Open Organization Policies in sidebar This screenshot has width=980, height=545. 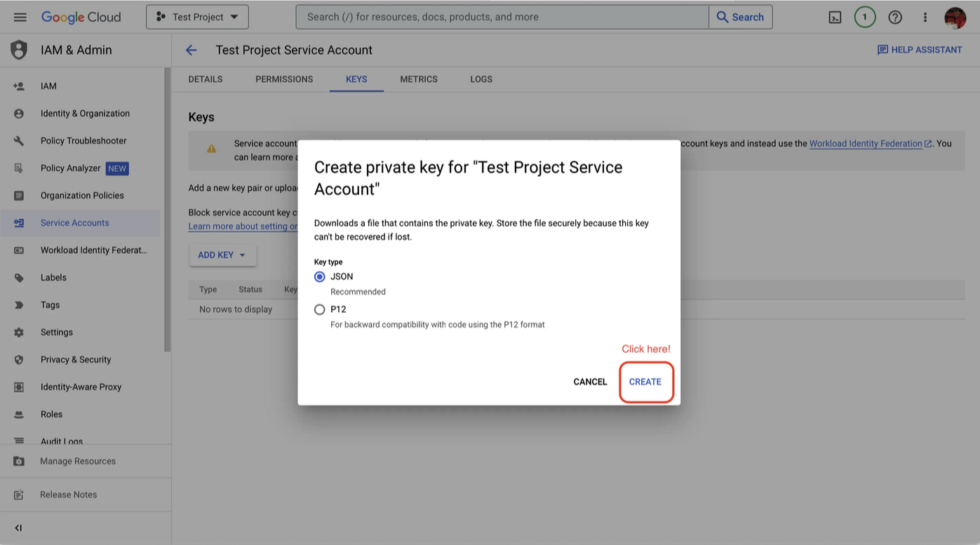click(82, 196)
